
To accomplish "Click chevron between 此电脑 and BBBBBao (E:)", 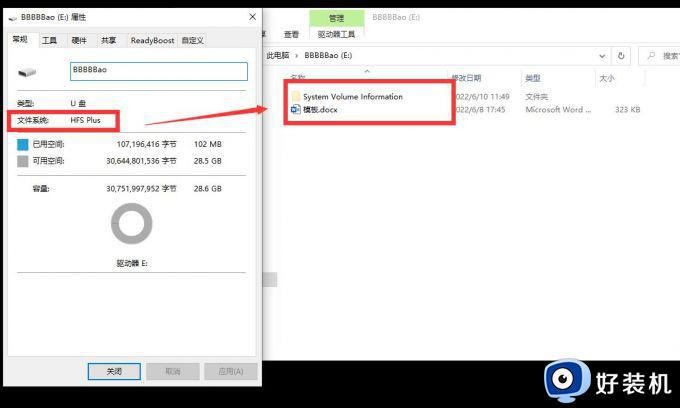I will pyautogui.click(x=296, y=56).
